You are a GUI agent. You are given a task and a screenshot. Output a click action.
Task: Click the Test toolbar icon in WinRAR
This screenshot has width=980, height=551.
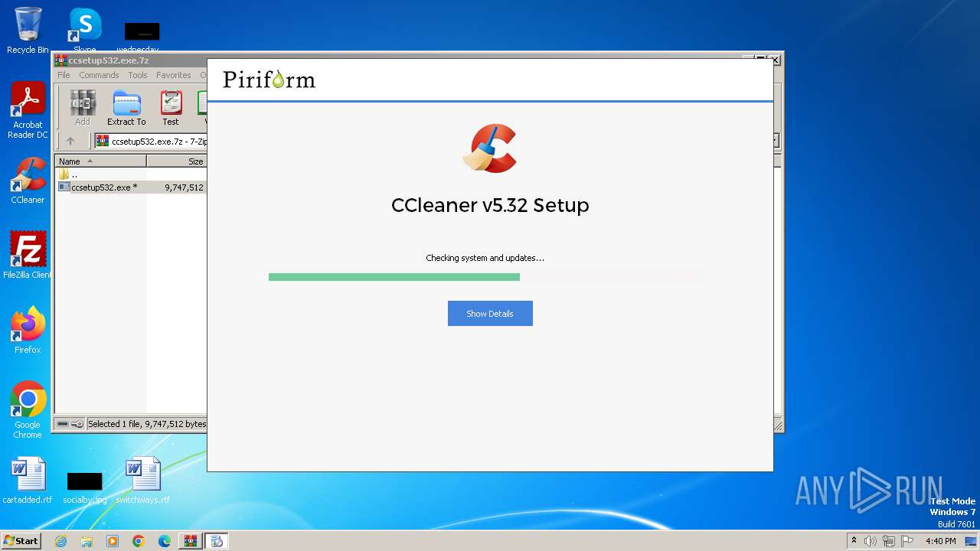171,108
